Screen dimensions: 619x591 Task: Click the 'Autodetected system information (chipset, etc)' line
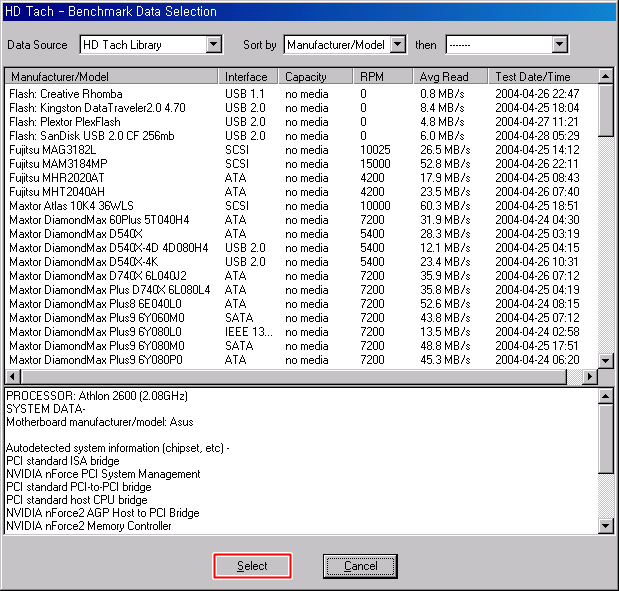(x=118, y=448)
